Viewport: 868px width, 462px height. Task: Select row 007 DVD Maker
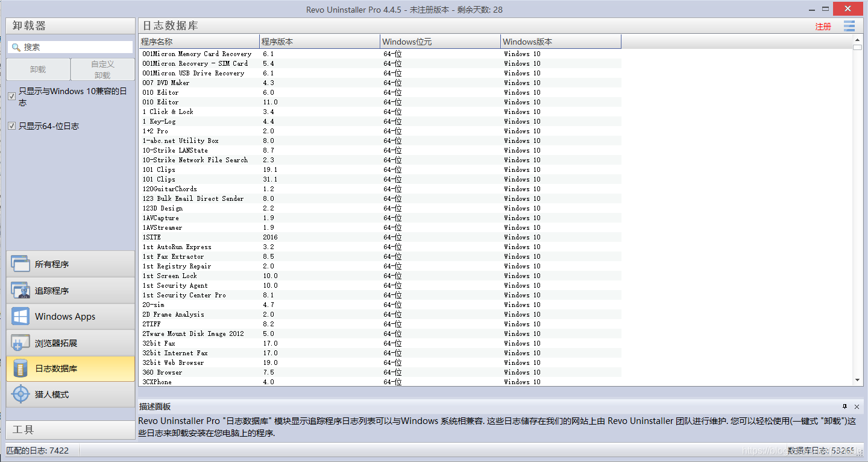380,83
